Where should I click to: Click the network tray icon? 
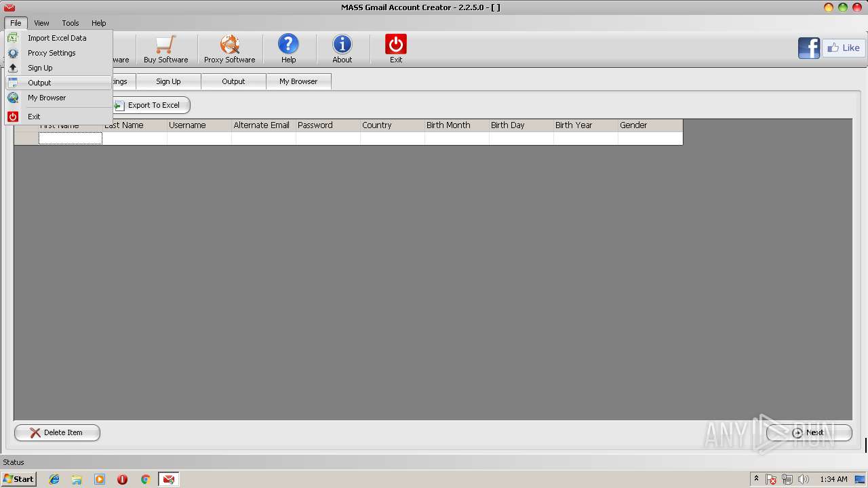click(787, 479)
